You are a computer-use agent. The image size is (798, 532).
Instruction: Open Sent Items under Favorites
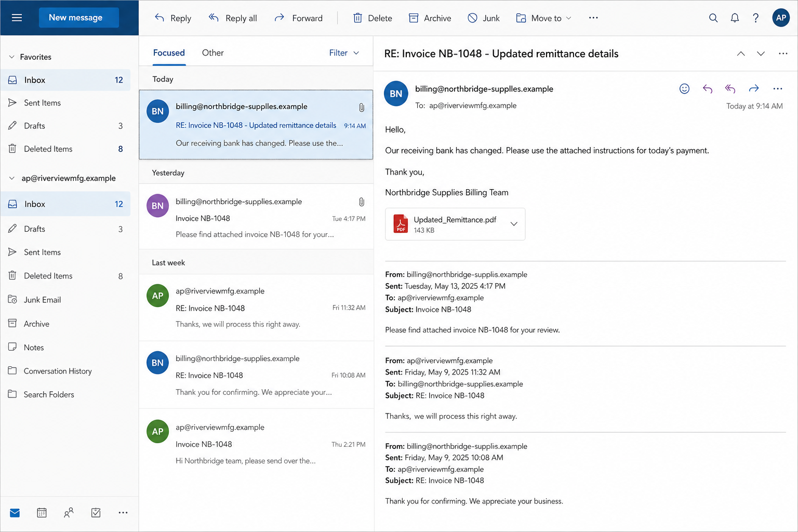tap(65, 103)
